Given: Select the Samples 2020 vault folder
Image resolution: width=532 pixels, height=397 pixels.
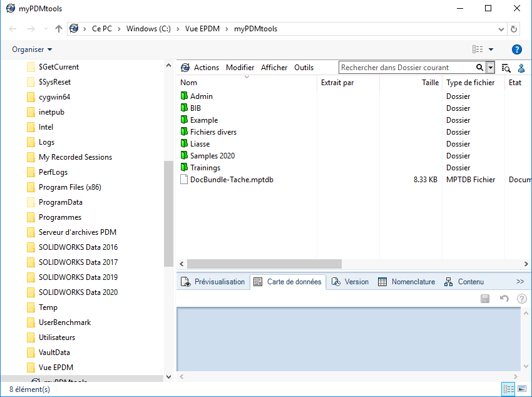Looking at the screenshot, I should point(212,156).
